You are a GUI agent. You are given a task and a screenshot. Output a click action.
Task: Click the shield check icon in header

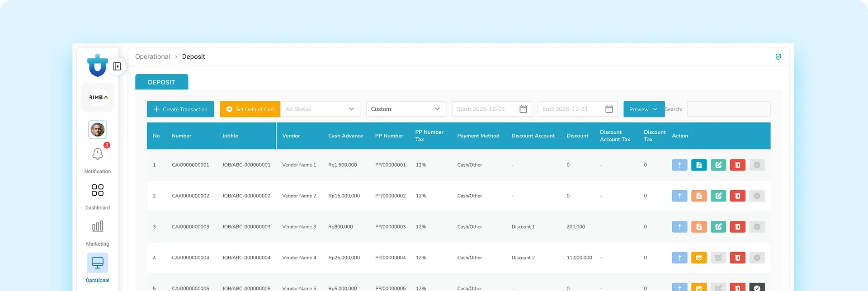(778, 56)
